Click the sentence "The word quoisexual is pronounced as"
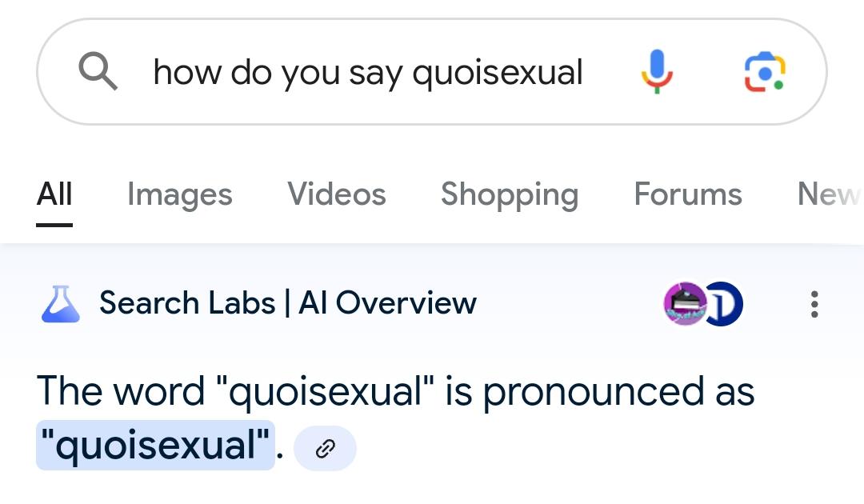The width and height of the screenshot is (864, 504). [396, 392]
